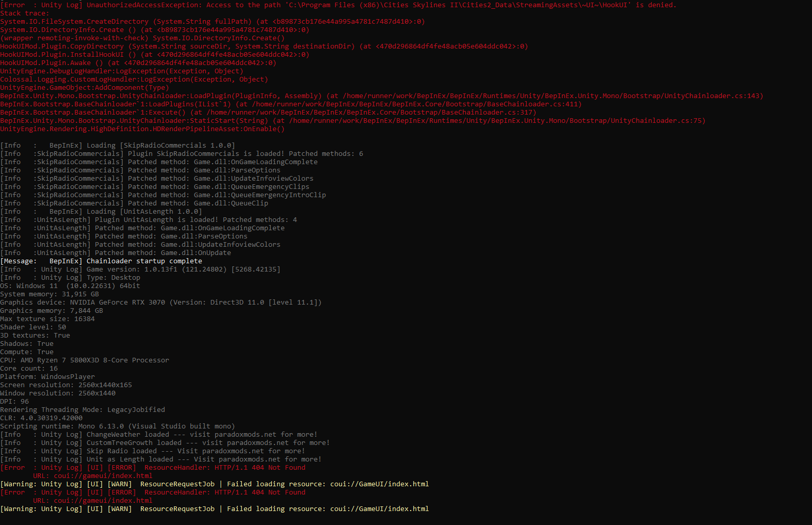Click the 'Unit as Length loaded' log line
The image size is (812, 525).
[161, 459]
